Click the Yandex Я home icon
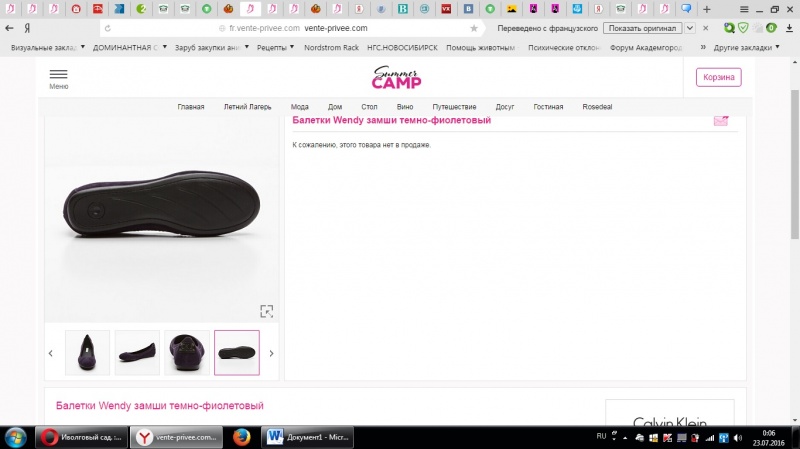Screen dimensions: 800x449 (x=28, y=28)
